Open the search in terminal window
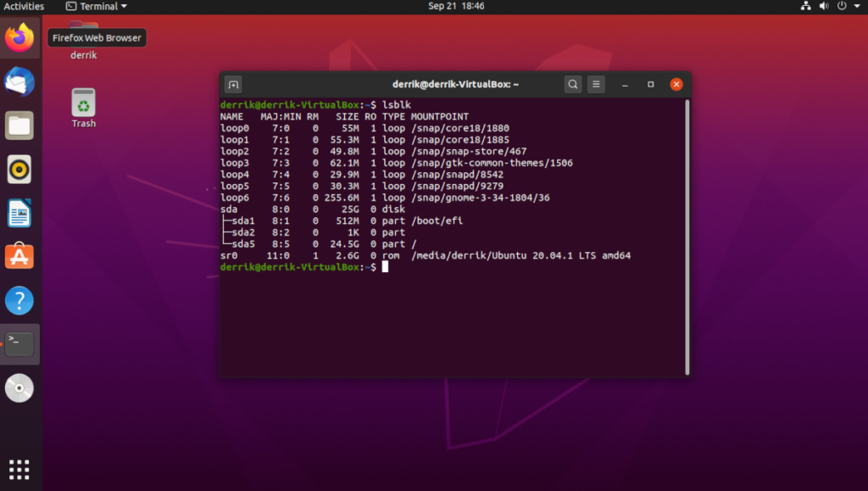Image resolution: width=868 pixels, height=491 pixels. pyautogui.click(x=572, y=84)
